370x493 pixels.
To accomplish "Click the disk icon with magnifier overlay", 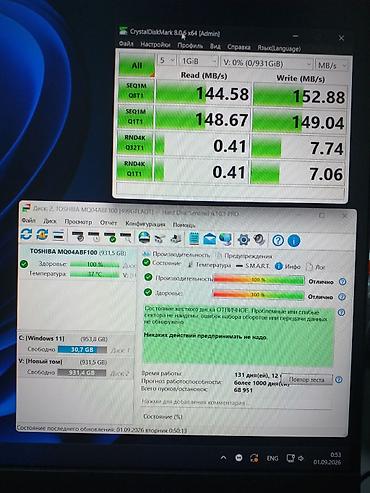I will click(126, 237).
